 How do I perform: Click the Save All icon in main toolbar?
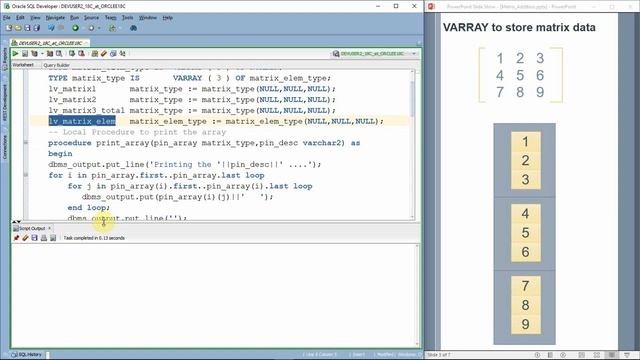pos(37,28)
